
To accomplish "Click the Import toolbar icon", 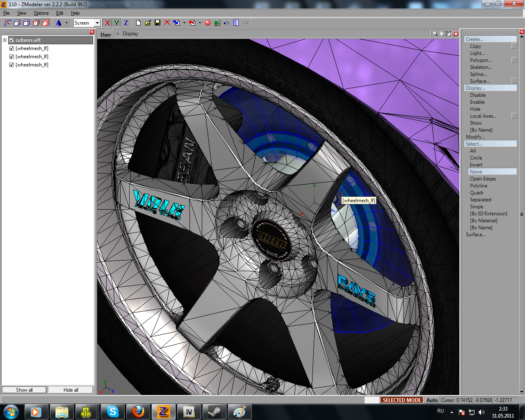I will (x=177, y=23).
